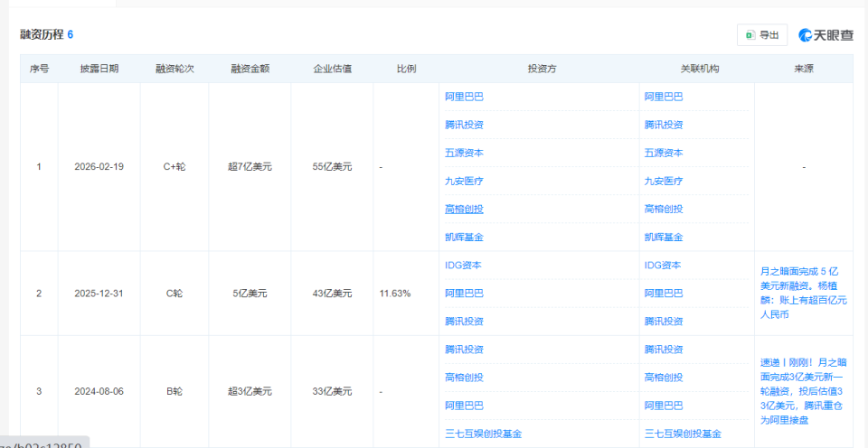This screenshot has width=868, height=448.
Task: Select amount cell 5亿美元
Action: click(x=250, y=294)
